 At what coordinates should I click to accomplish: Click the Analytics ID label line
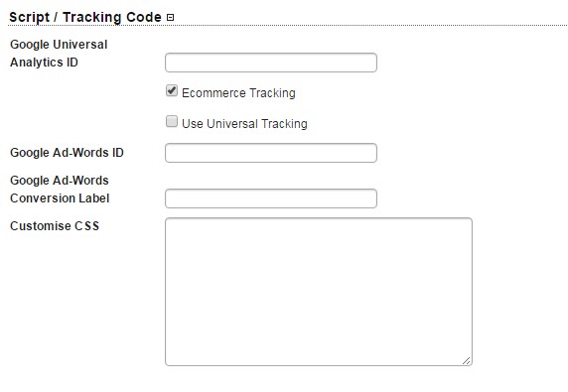(x=45, y=63)
